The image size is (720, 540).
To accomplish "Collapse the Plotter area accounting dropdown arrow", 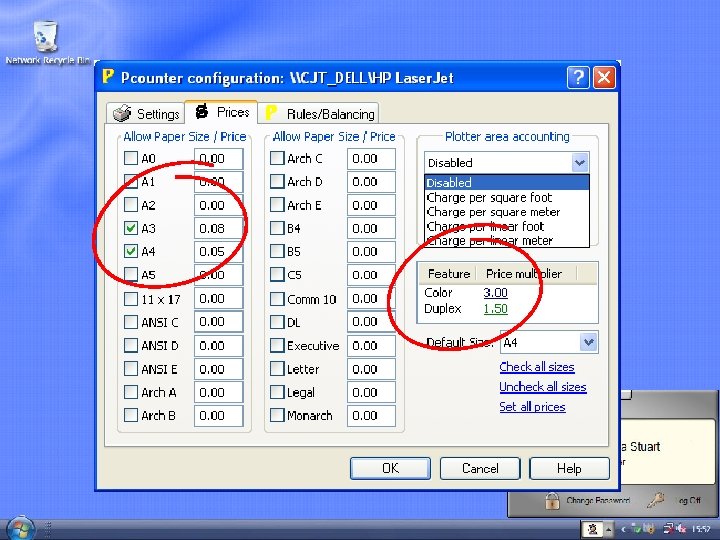I will [580, 163].
